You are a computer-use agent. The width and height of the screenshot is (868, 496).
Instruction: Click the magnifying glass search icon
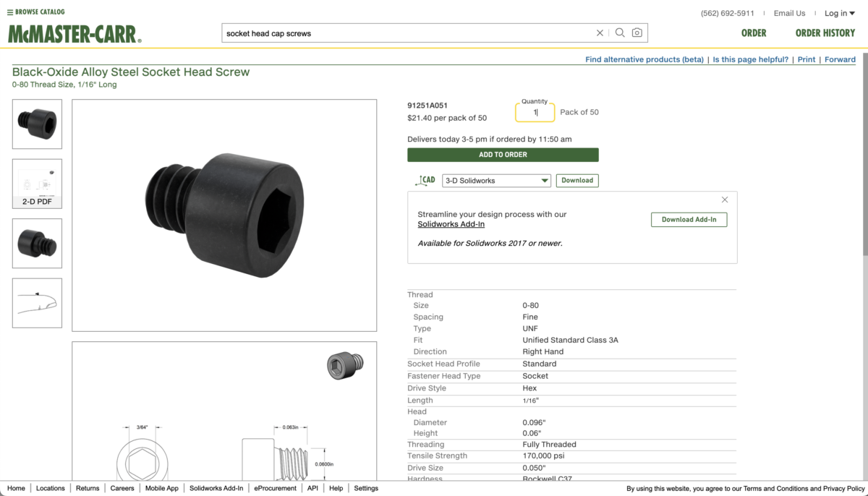[x=620, y=33]
